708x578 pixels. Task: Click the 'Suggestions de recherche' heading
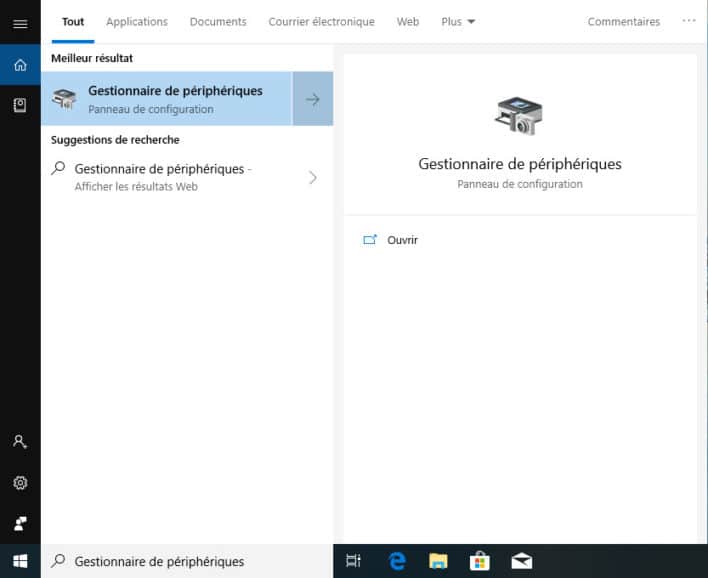click(x=115, y=140)
